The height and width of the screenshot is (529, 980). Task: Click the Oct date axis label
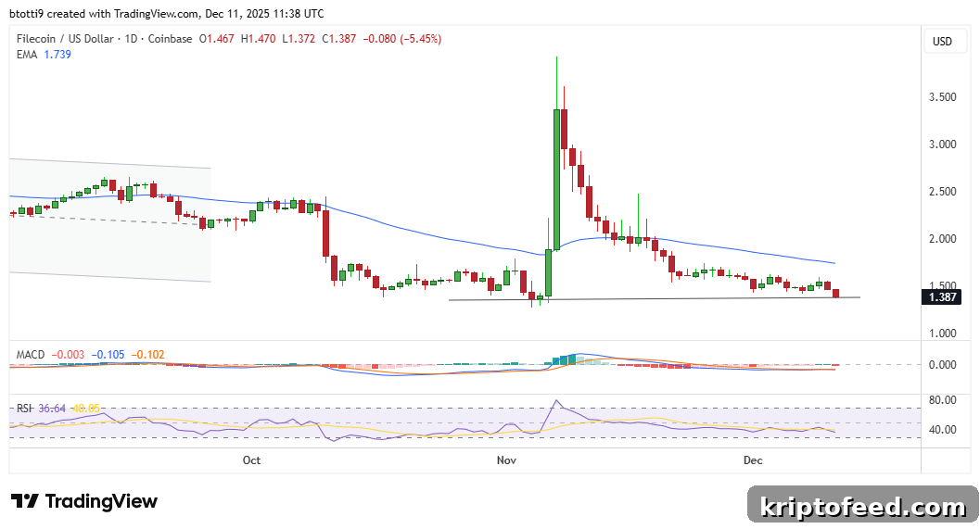[251, 460]
